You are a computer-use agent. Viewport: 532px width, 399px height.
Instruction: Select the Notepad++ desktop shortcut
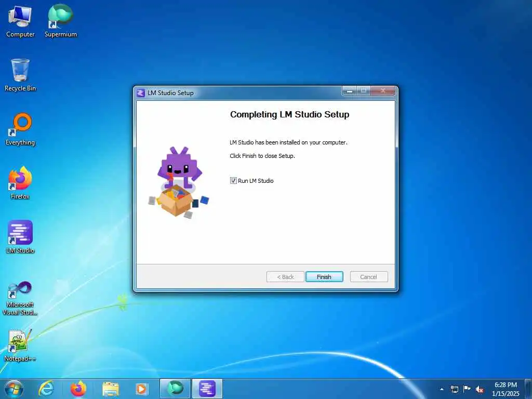20,345
